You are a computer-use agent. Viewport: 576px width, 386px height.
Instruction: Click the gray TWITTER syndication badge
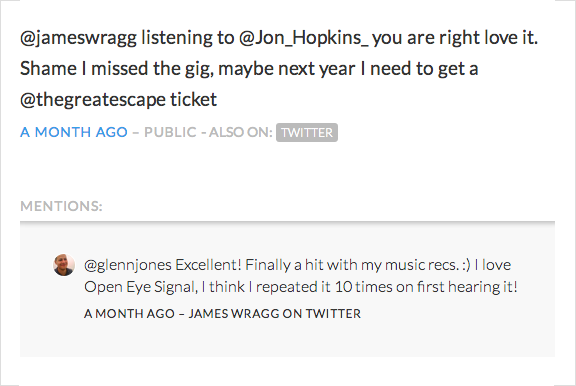[307, 133]
